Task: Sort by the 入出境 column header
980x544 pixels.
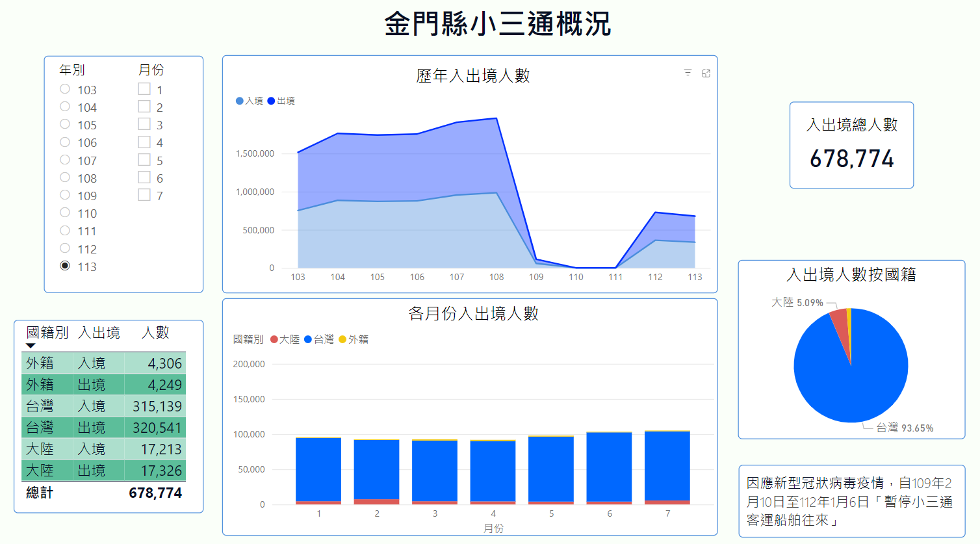Action: (99, 333)
